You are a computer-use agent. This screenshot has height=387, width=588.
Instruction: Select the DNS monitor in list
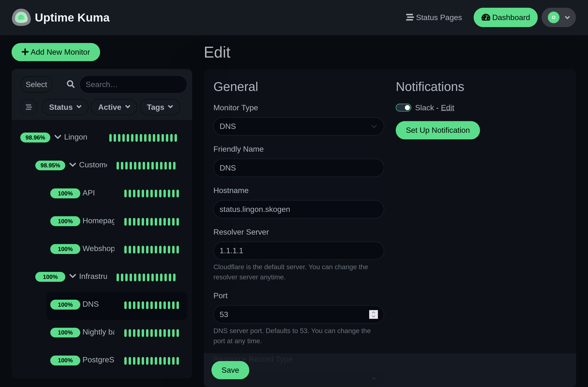[117, 306]
